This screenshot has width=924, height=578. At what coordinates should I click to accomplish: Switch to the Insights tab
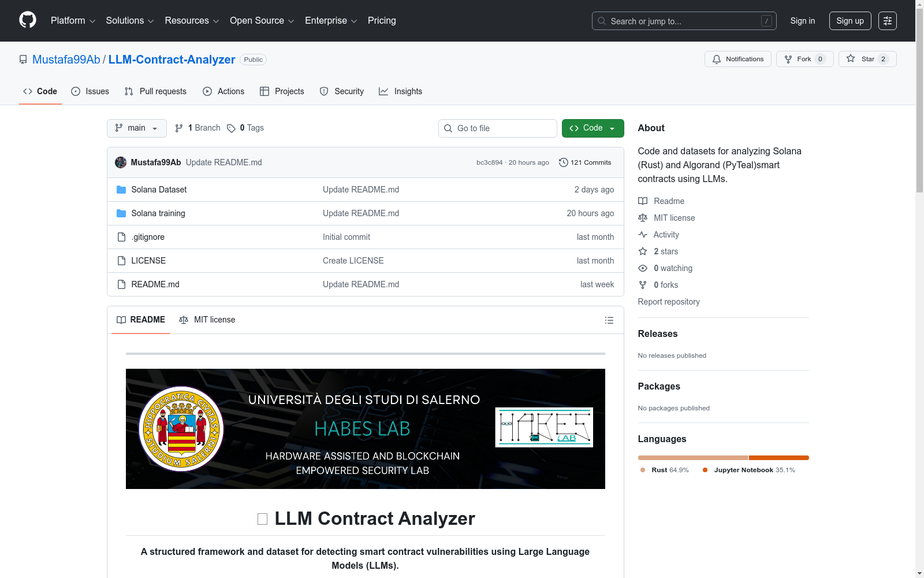(x=400, y=91)
